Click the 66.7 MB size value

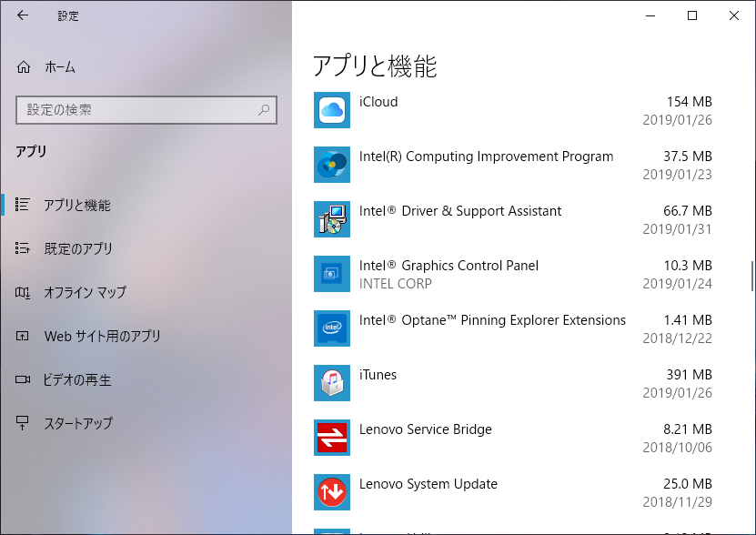click(x=688, y=211)
